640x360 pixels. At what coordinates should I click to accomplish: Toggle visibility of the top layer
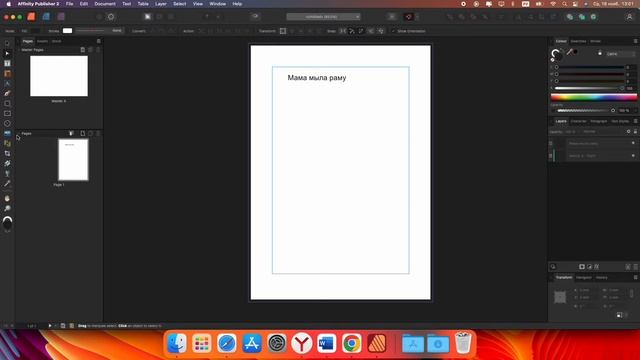click(633, 143)
